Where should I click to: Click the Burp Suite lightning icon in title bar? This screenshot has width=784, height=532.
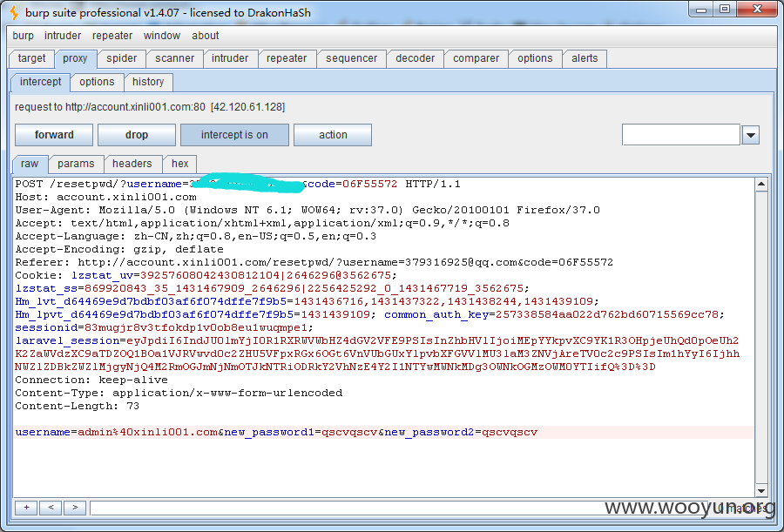pyautogui.click(x=14, y=13)
